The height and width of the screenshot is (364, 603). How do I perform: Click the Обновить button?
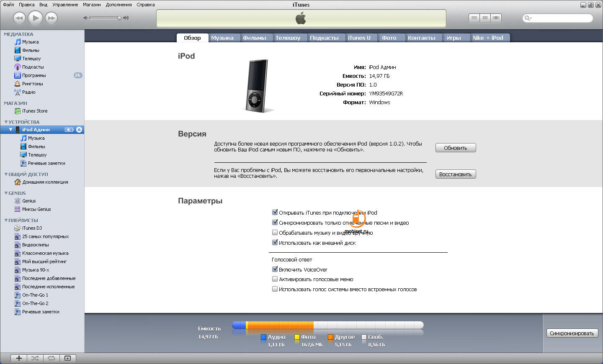456,148
